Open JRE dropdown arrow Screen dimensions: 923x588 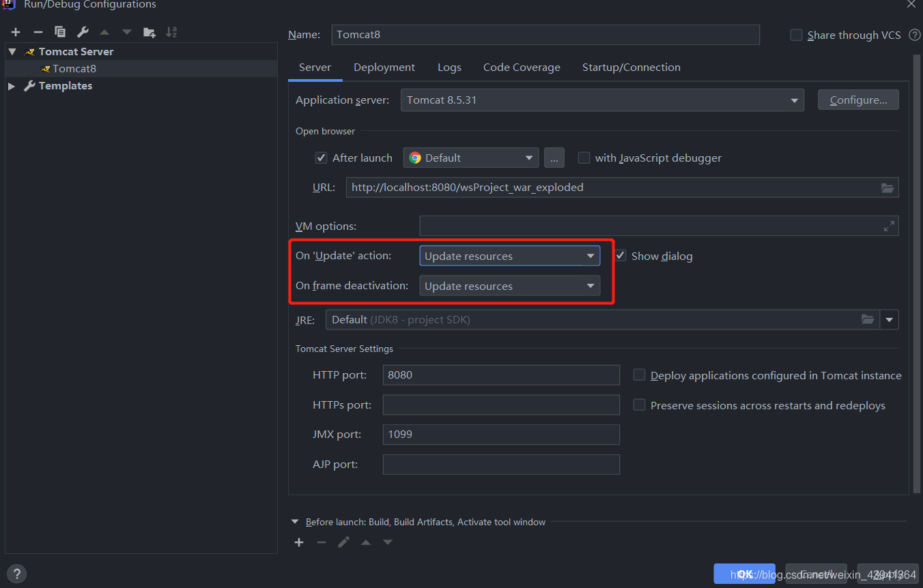[890, 319]
